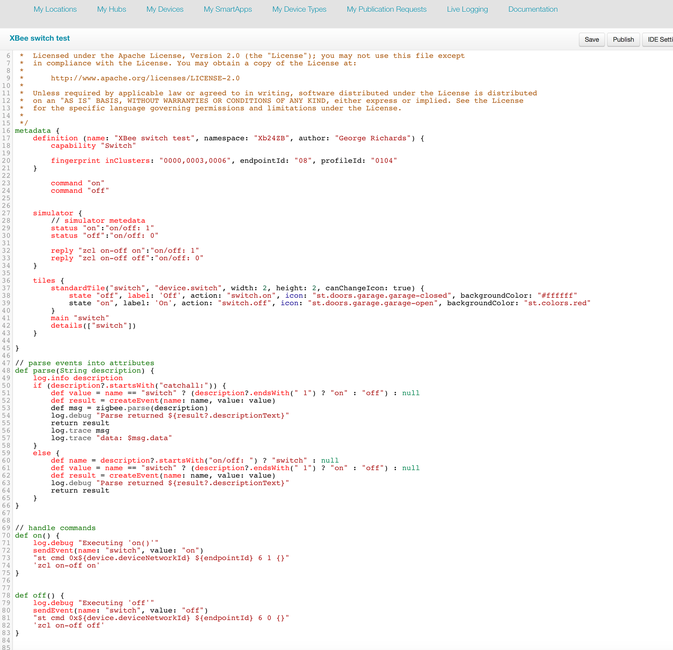
Task: Open My Devices in the navigation bar
Action: 165,9
